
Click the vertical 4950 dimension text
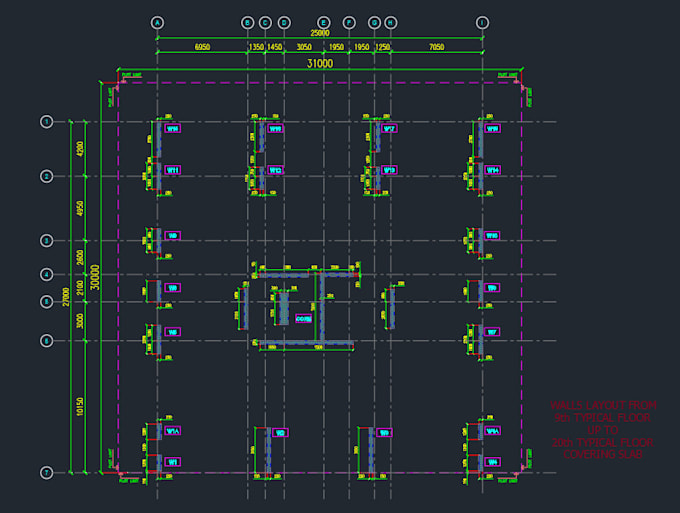pyautogui.click(x=80, y=209)
